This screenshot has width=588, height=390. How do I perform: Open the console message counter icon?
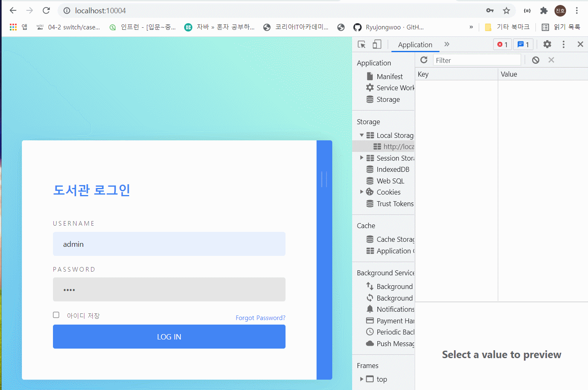click(523, 44)
